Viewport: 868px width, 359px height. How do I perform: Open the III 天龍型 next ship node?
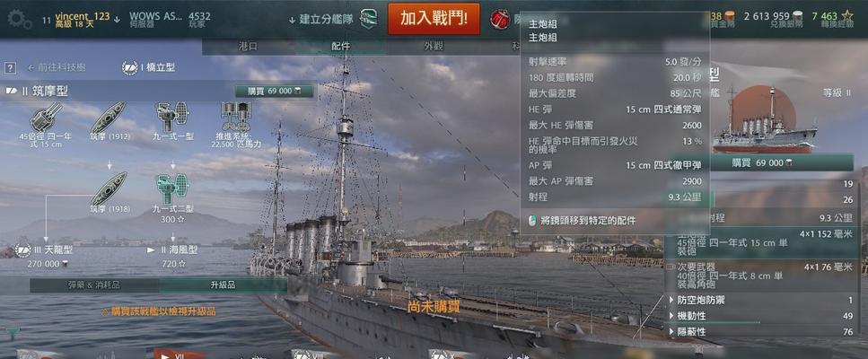[x=46, y=256]
